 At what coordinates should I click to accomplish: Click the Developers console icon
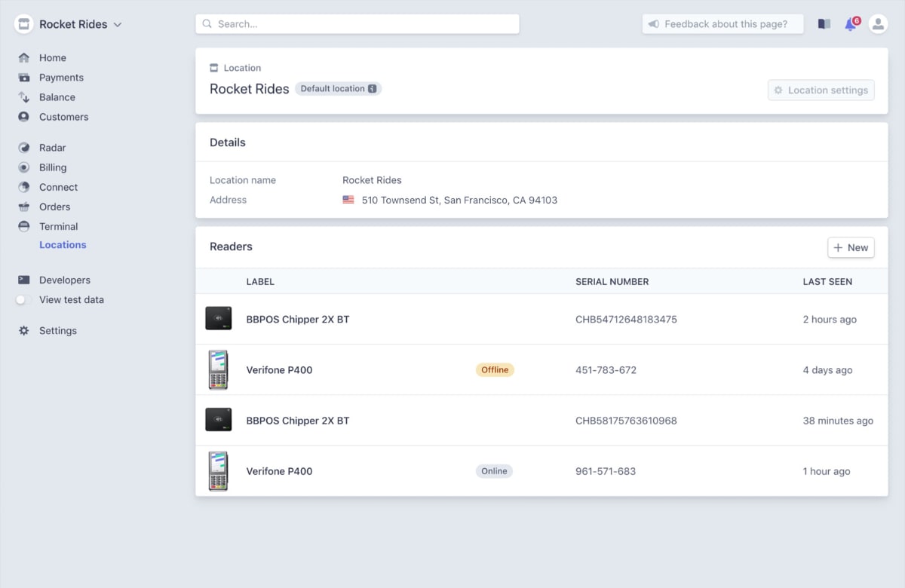click(24, 280)
